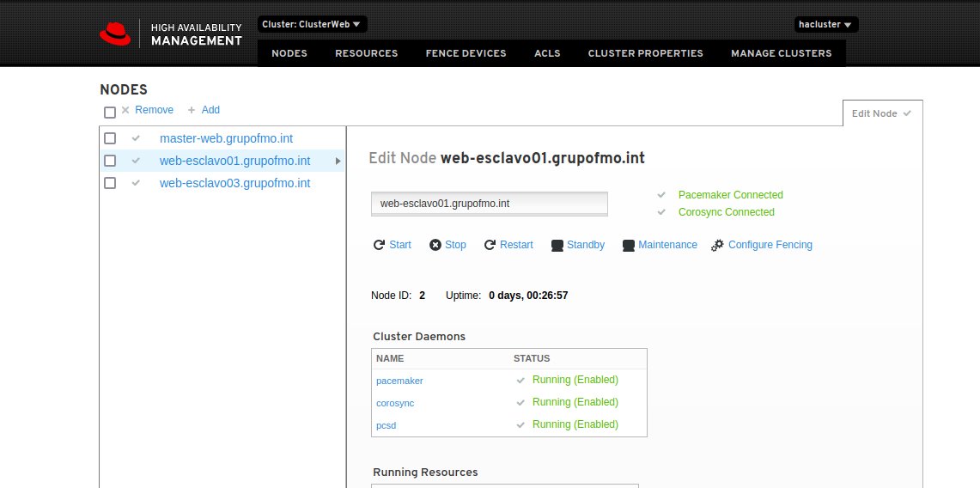This screenshot has height=488, width=980.
Task: Open the ACLS menu
Action: (547, 53)
